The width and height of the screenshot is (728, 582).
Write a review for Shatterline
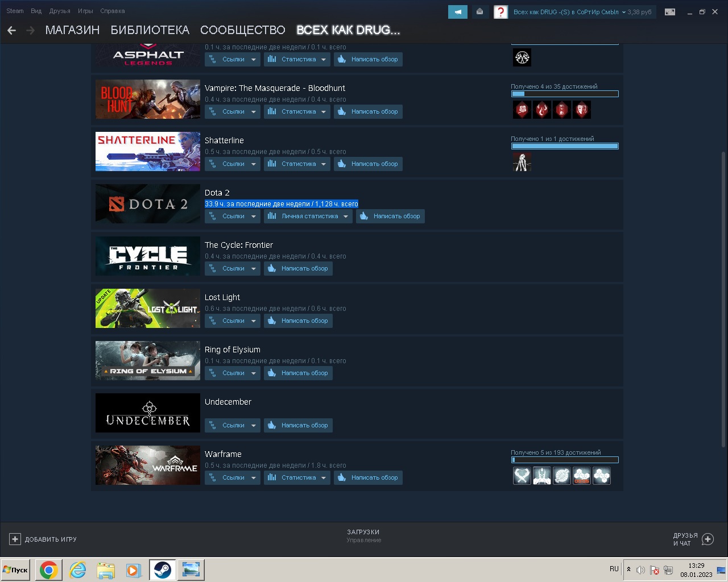[x=368, y=164]
